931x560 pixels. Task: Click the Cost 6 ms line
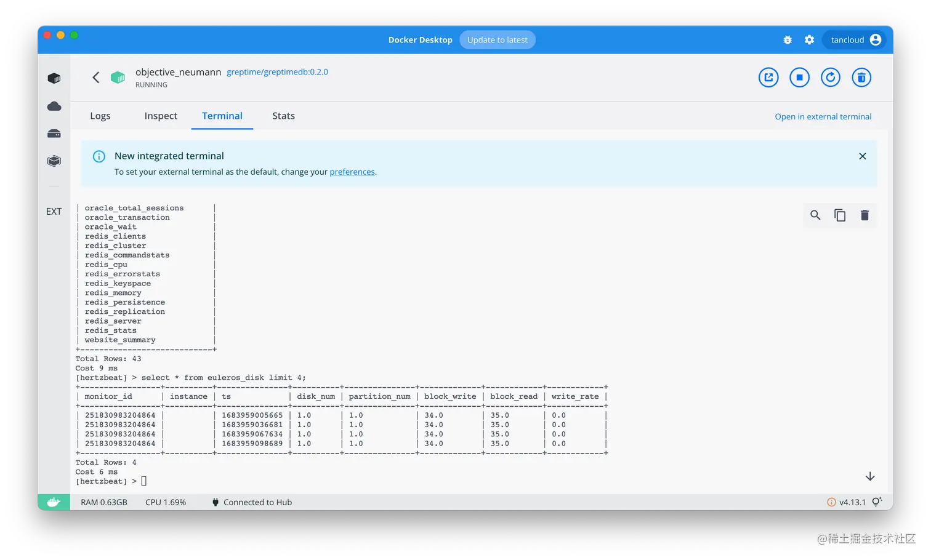(97, 472)
